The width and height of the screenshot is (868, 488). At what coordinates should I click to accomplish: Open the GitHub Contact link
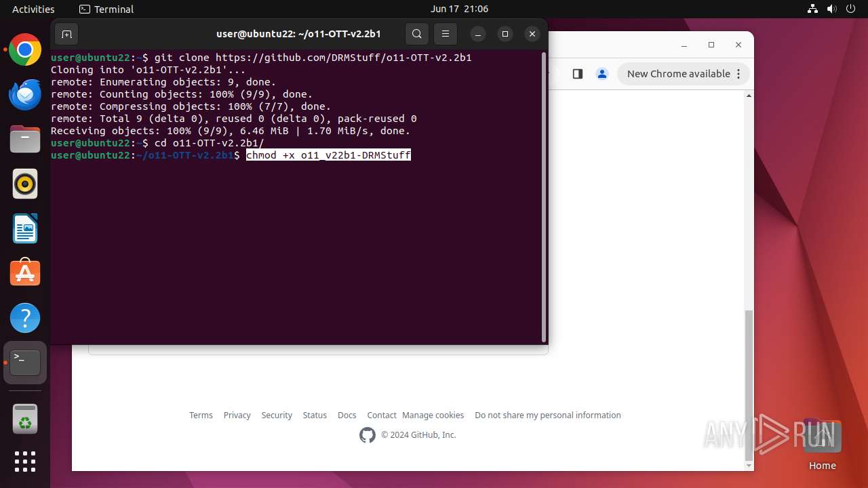click(x=382, y=415)
